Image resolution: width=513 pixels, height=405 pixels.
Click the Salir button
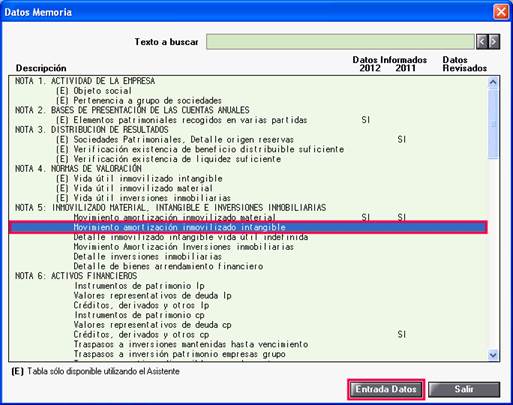click(x=464, y=389)
